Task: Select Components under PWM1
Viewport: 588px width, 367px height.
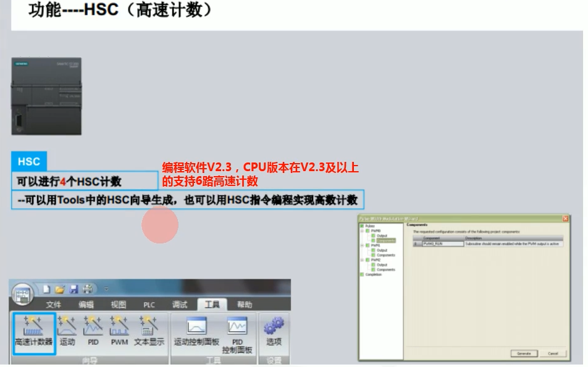Action: pyautogui.click(x=386, y=255)
